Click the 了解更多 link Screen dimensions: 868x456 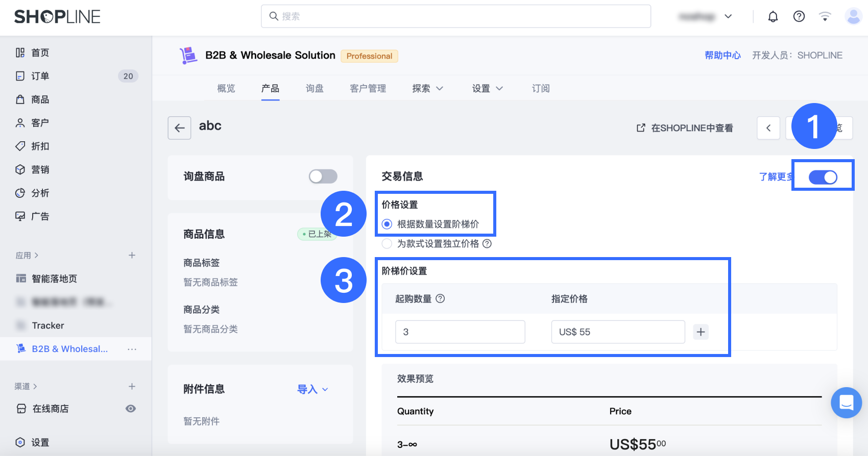777,177
